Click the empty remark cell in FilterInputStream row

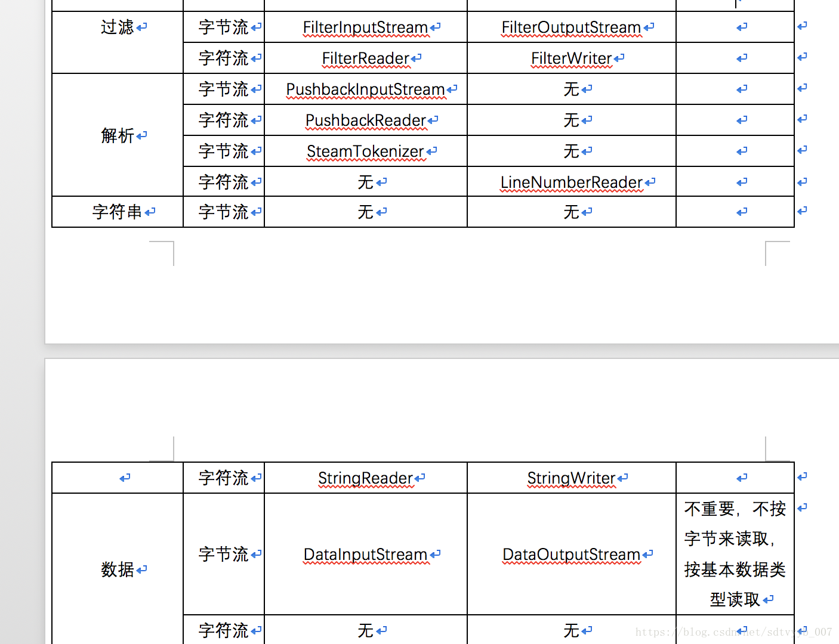point(735,27)
